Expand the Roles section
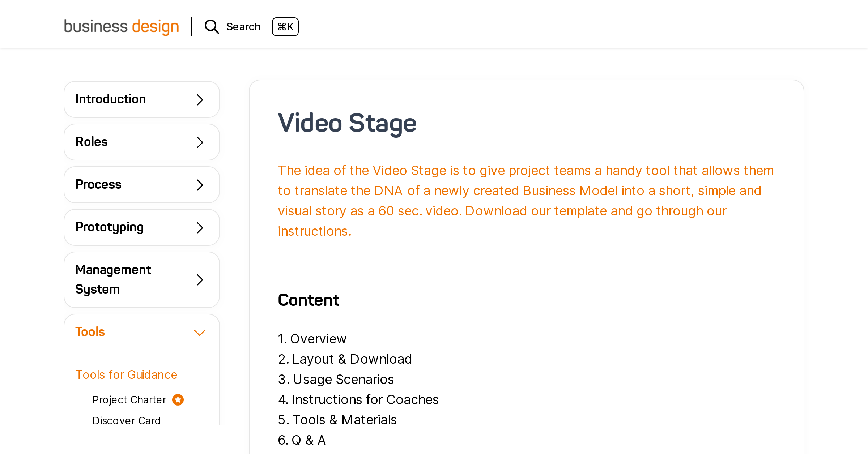 [x=141, y=142]
